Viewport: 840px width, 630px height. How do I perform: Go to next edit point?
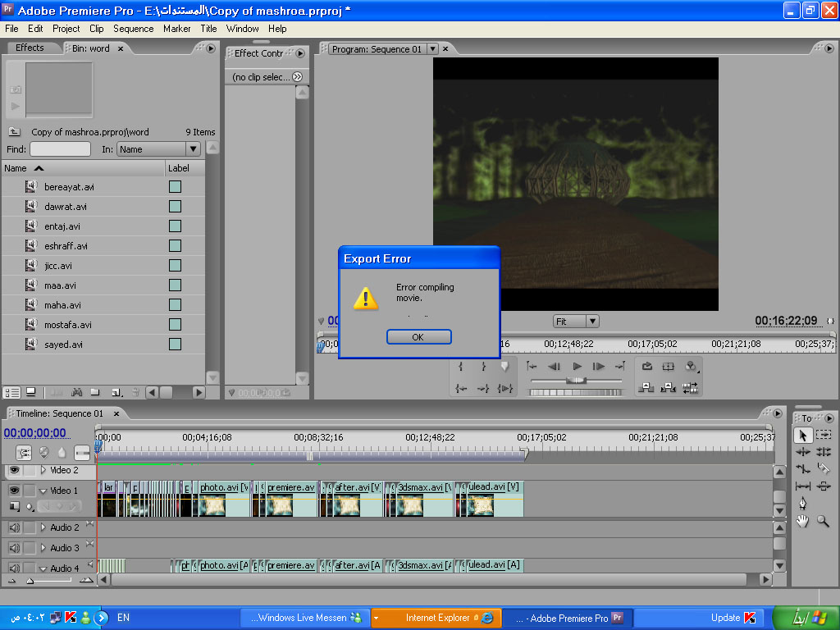coord(620,367)
